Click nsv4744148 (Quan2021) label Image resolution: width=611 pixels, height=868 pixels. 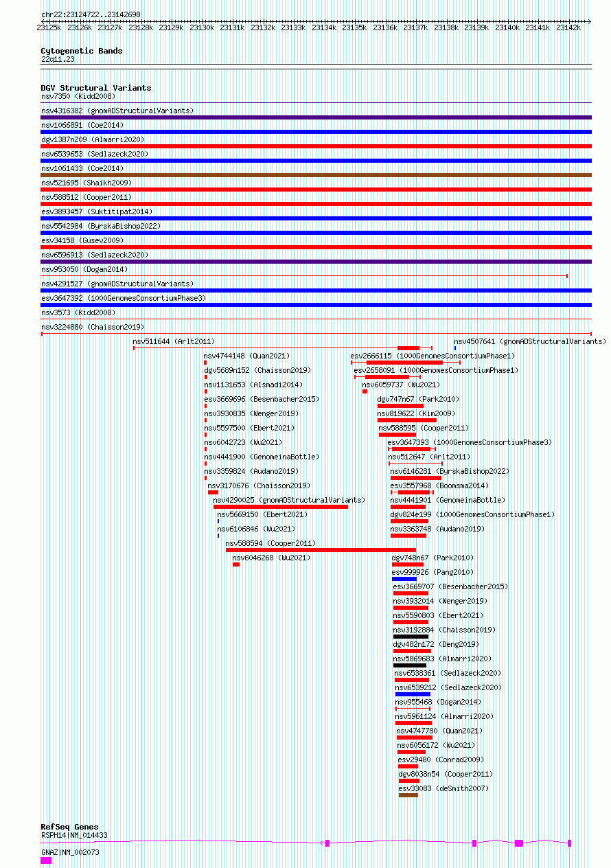click(x=247, y=356)
